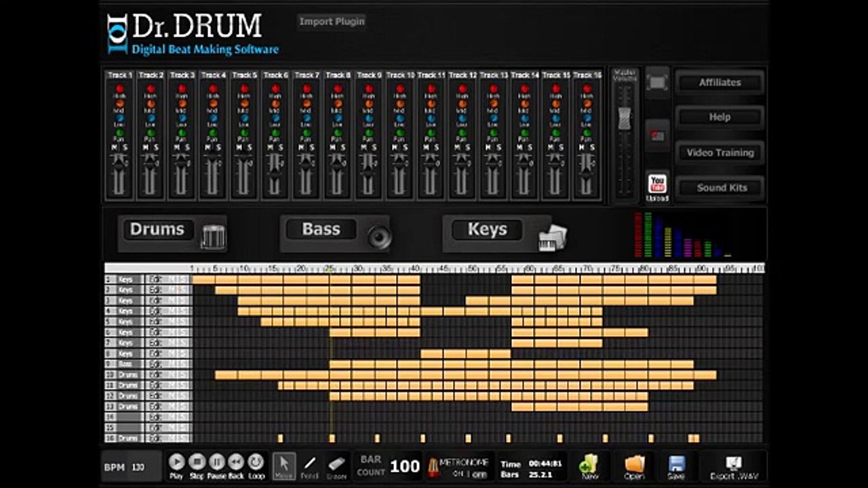Stop playback with the Stop button
The height and width of the screenshot is (488, 868).
click(x=197, y=462)
